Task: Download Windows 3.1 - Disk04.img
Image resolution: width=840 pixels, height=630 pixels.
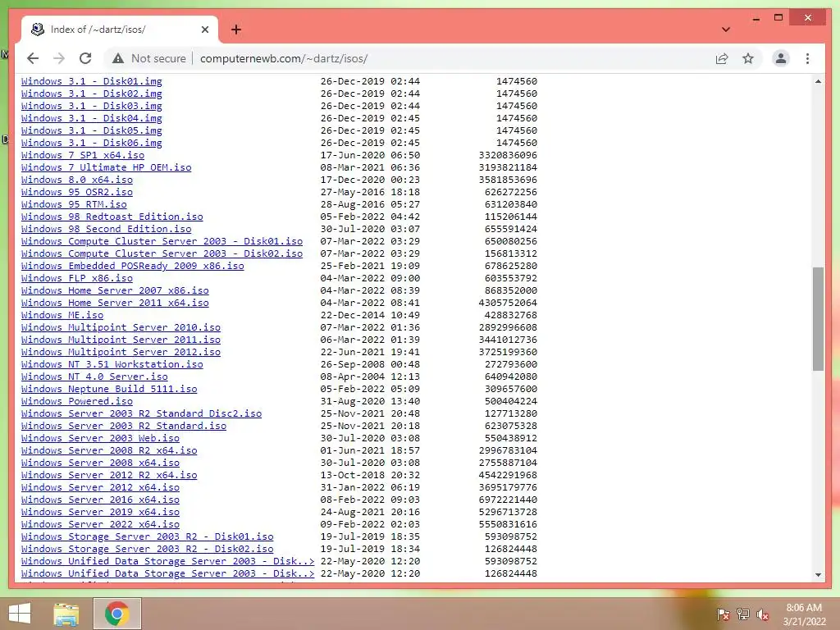Action: click(x=92, y=118)
